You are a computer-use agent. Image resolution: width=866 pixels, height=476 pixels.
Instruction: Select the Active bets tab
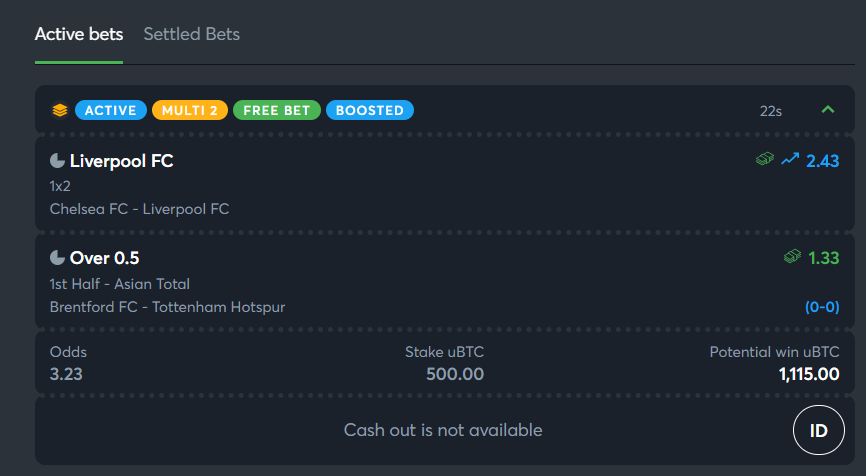pos(79,34)
